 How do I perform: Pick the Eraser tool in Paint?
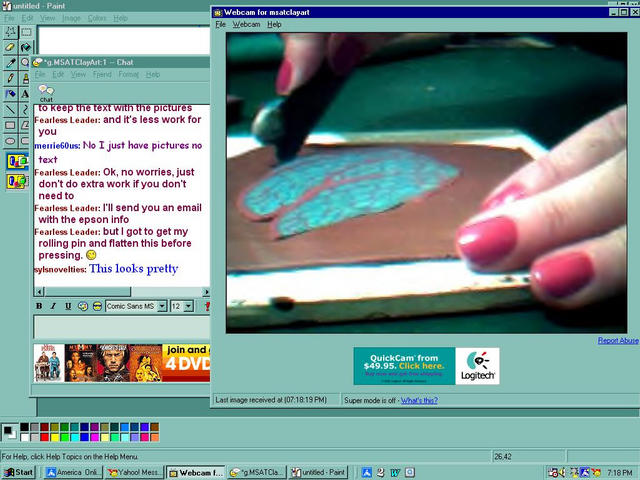pos(10,47)
